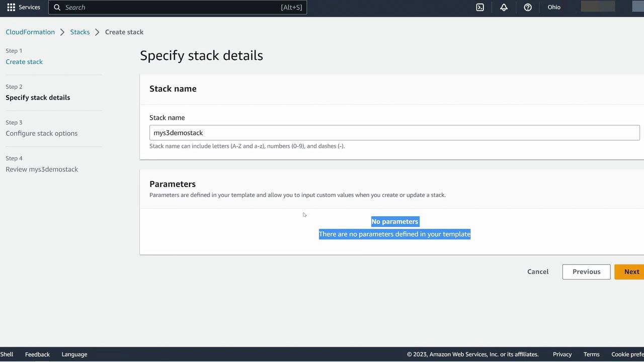Open the help question mark icon
The width and height of the screenshot is (644, 362).
527,7
